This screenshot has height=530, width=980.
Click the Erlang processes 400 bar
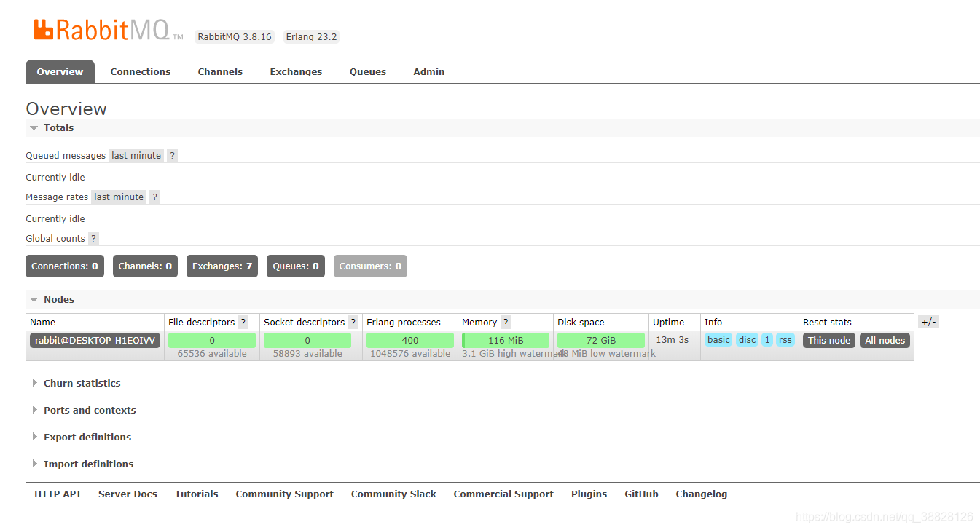click(x=410, y=340)
